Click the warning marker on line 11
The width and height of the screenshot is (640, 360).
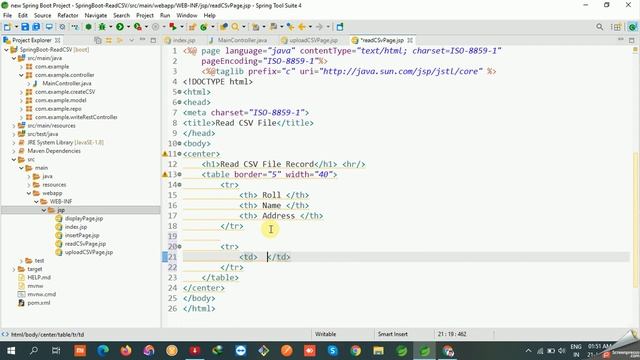(x=165, y=154)
